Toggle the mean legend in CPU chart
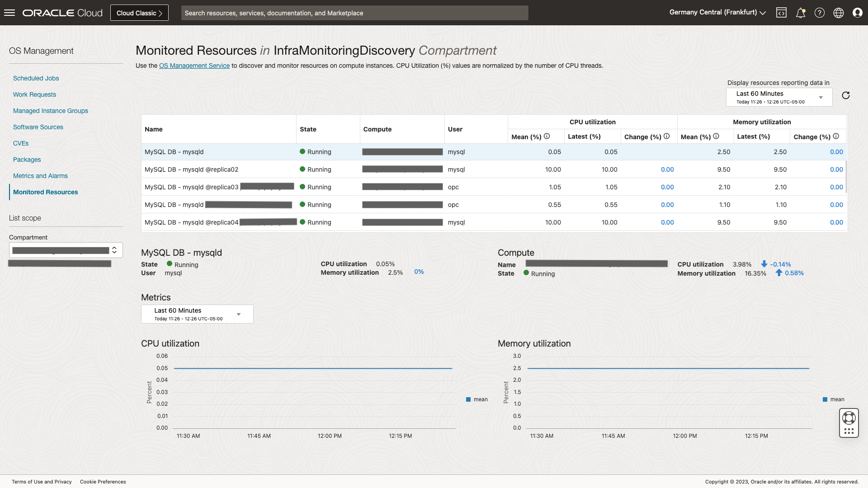The height and width of the screenshot is (488, 868). (477, 399)
